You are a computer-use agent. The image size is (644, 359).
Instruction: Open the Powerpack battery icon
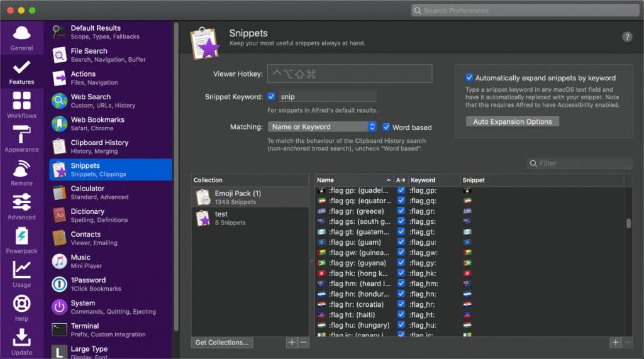22,236
